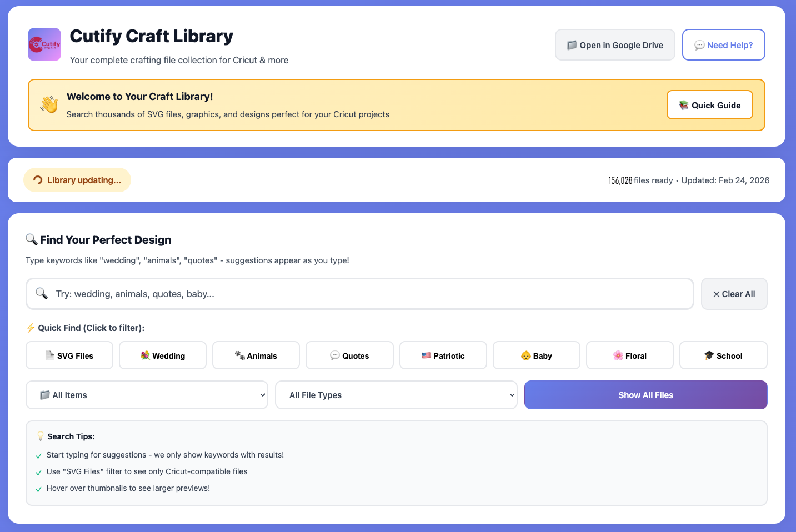Choose the Floral filter chip
The height and width of the screenshot is (532, 796).
tap(630, 355)
